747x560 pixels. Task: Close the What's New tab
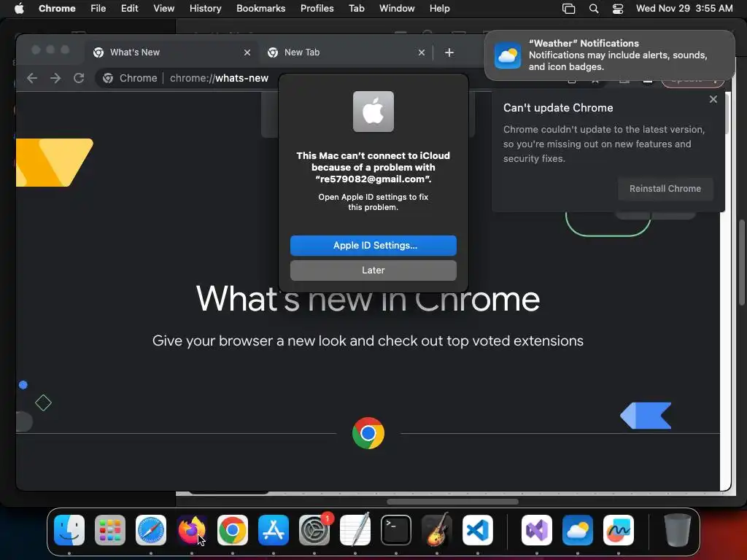247,52
